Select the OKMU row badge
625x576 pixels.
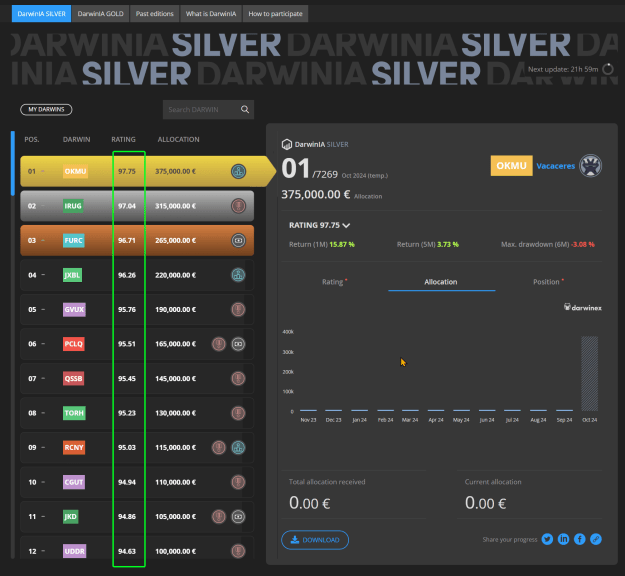pyautogui.click(x=75, y=171)
